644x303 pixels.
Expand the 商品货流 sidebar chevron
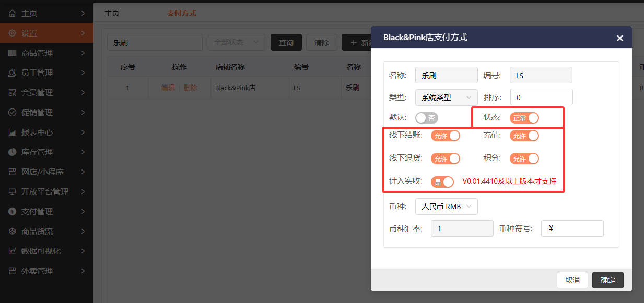[83, 231]
